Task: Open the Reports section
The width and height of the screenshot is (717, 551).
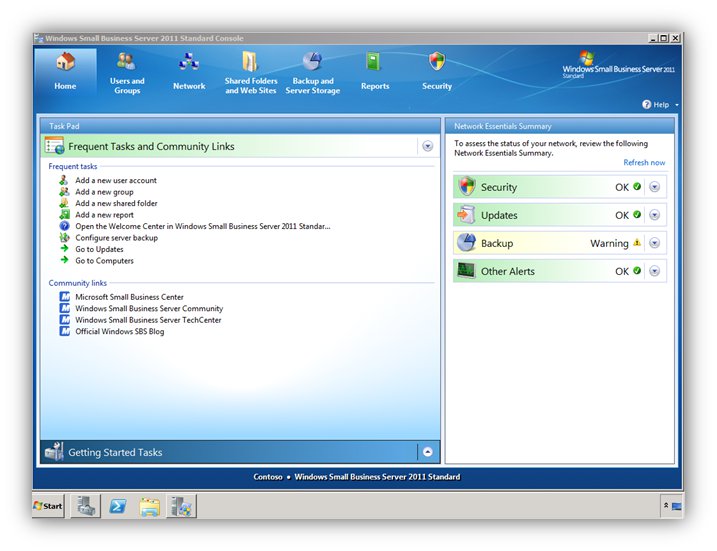Action: click(375, 72)
